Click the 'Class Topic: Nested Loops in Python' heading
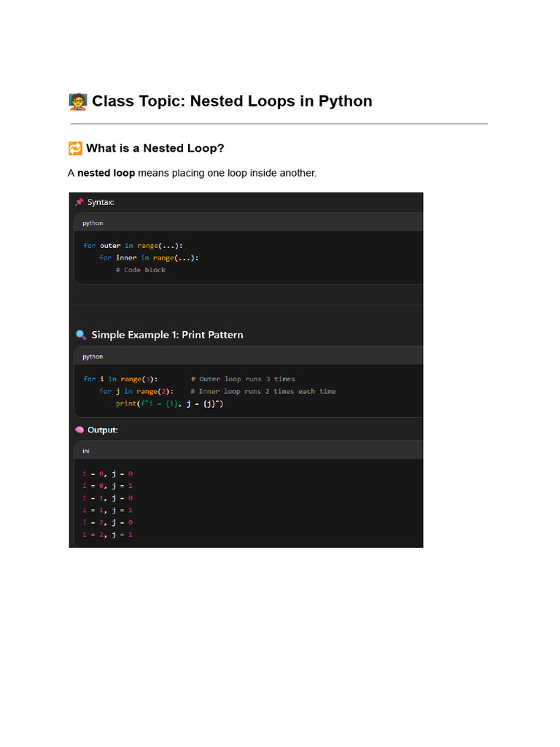Image resolution: width=560 pixels, height=747 pixels. tap(232, 101)
